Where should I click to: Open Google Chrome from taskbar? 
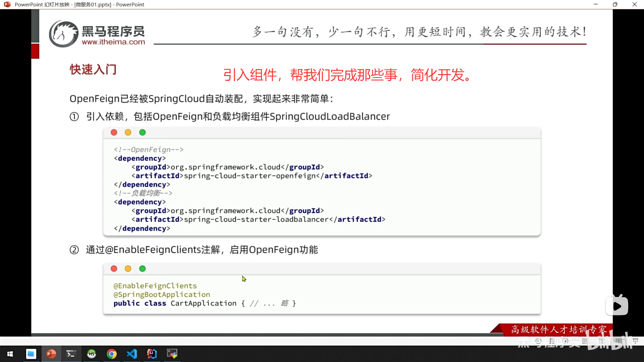112,354
